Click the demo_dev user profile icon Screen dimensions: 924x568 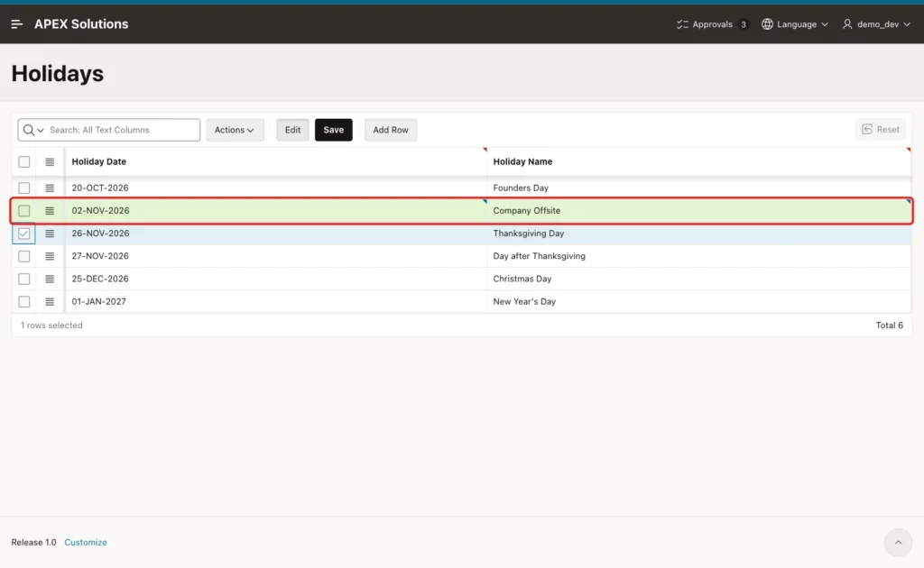click(x=846, y=24)
